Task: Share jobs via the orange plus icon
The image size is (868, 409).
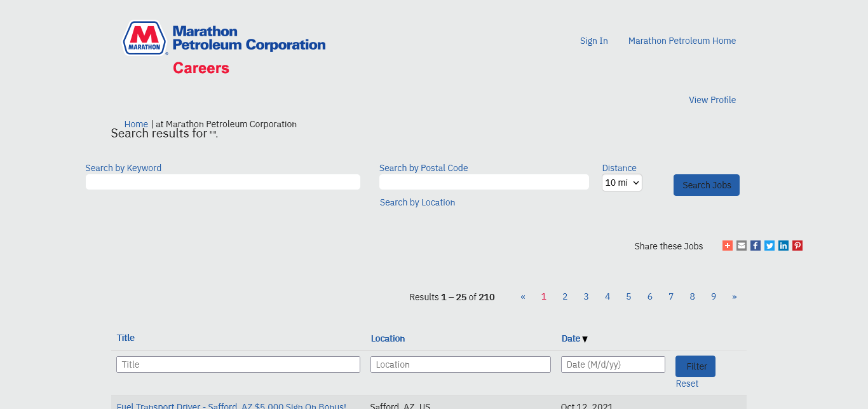Action: pyautogui.click(x=728, y=246)
